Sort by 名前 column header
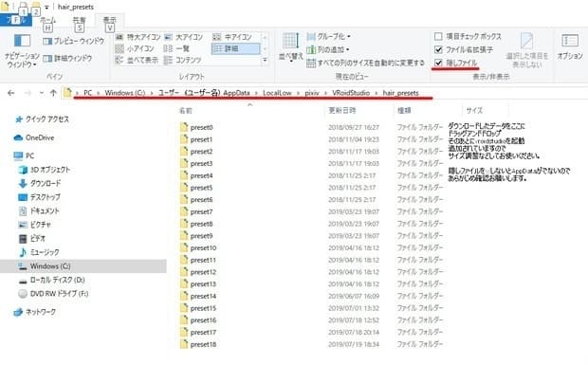This screenshot has width=588, height=365. tap(186, 111)
